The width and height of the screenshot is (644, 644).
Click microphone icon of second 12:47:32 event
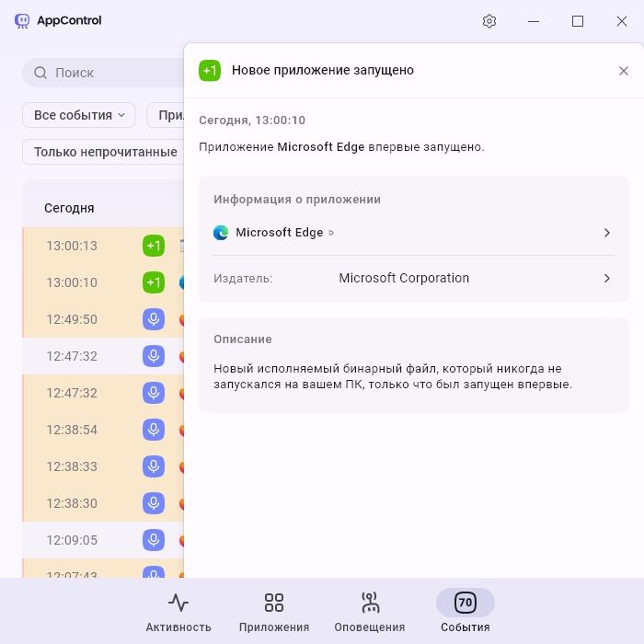point(154,393)
